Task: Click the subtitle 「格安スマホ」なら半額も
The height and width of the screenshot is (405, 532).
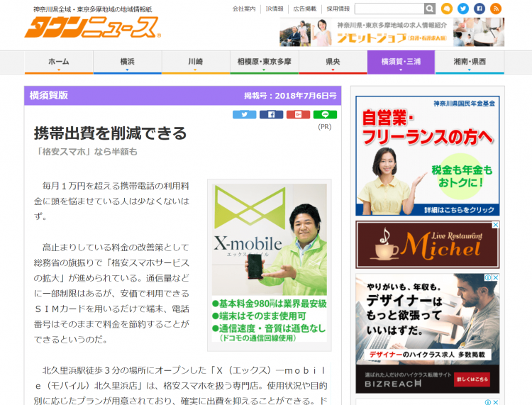Action: [86, 152]
